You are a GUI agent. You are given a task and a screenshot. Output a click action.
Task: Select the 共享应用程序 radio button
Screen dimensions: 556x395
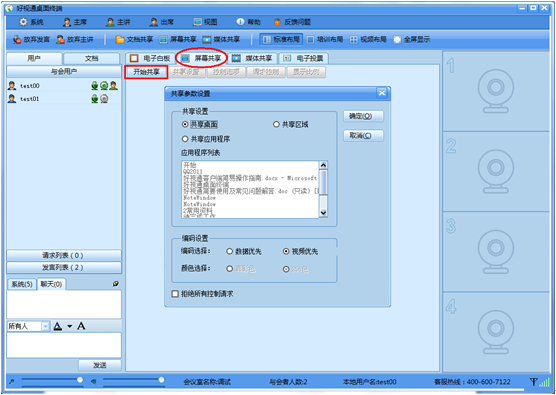[x=185, y=139]
